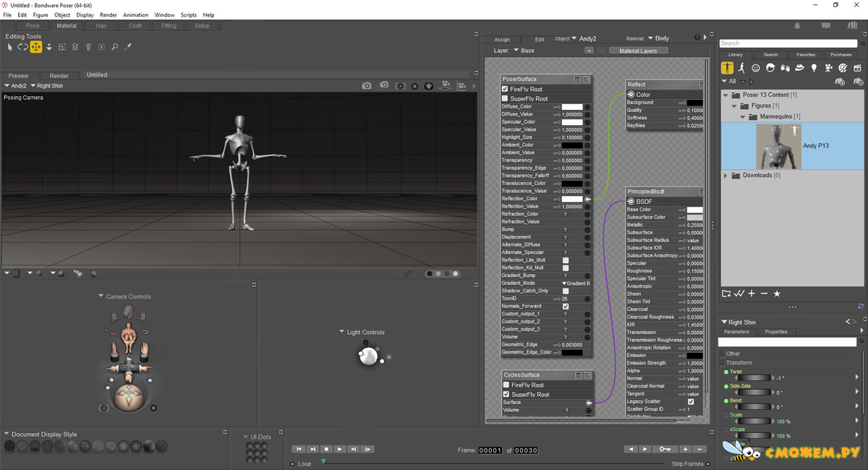Select the Rotate tool in Editing Tools
Viewport: 868px width, 470px height.
(23, 47)
